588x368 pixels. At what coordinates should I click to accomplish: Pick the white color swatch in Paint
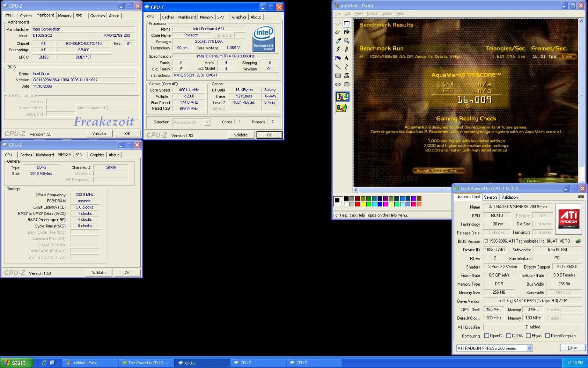[346, 204]
